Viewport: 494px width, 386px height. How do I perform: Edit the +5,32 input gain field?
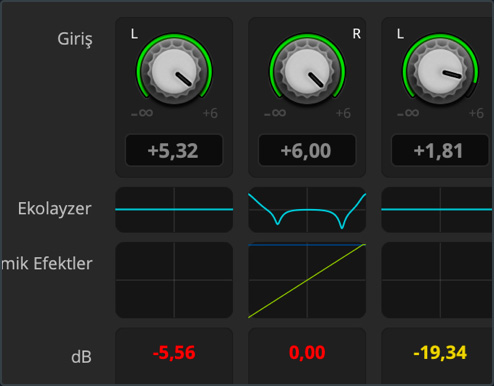(174, 150)
